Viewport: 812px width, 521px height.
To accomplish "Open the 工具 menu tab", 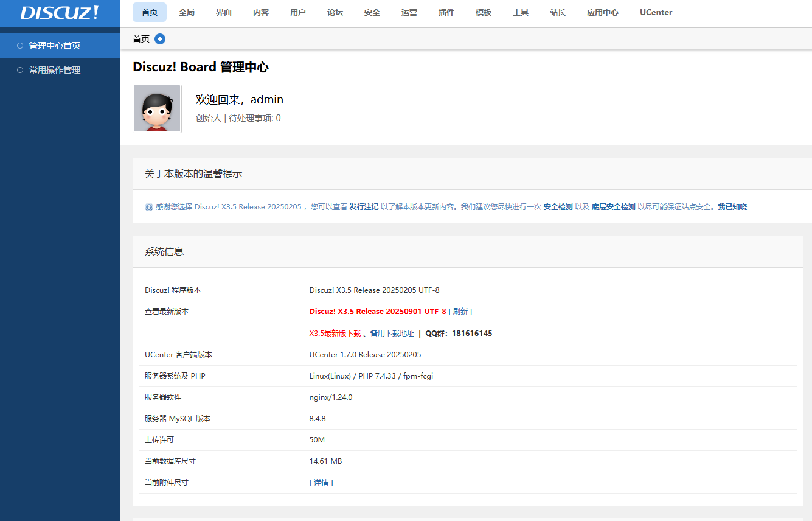I will pyautogui.click(x=521, y=12).
